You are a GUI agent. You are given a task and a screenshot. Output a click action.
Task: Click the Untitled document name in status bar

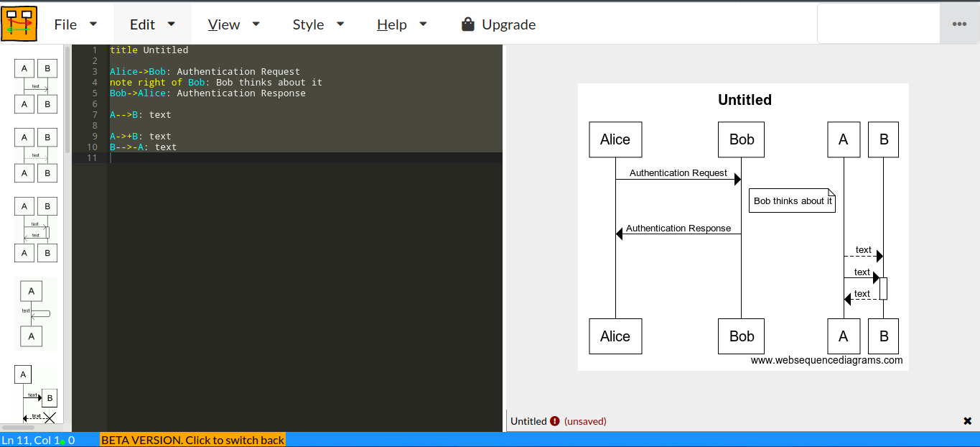pos(528,421)
